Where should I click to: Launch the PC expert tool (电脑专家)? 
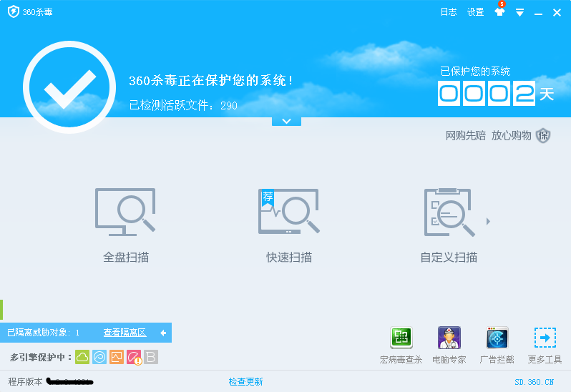(x=449, y=345)
